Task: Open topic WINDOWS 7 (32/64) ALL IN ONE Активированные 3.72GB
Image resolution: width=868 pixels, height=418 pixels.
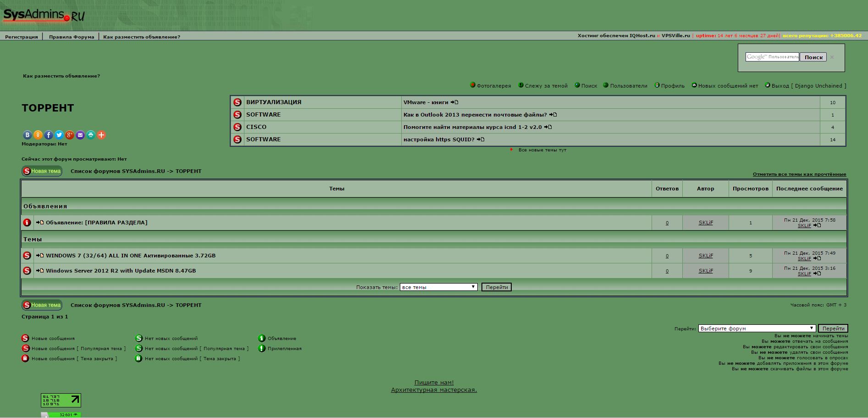Action: 131,256
